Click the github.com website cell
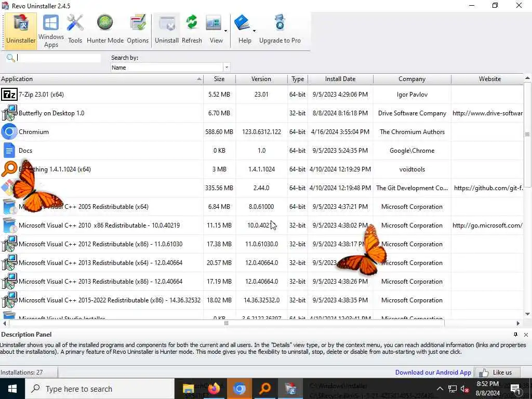 488,188
